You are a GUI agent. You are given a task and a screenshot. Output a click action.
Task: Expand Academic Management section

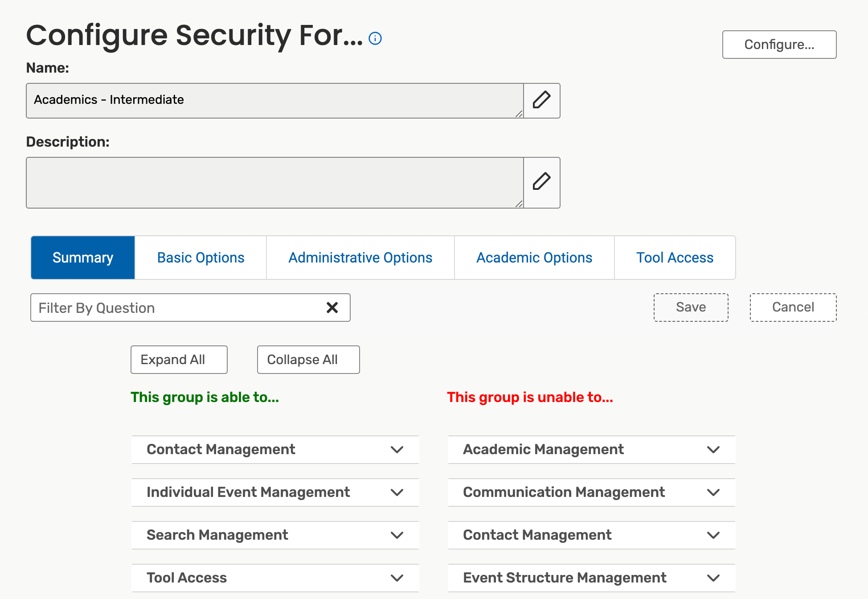(x=591, y=450)
